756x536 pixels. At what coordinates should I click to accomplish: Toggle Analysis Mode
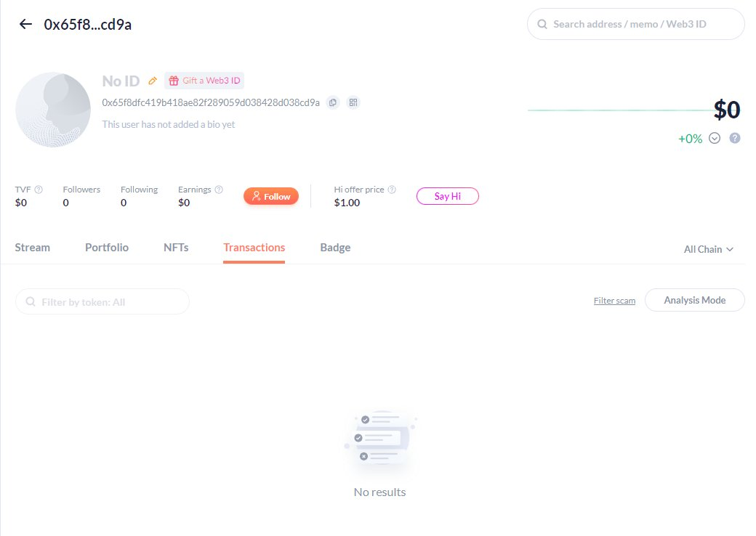tap(694, 300)
